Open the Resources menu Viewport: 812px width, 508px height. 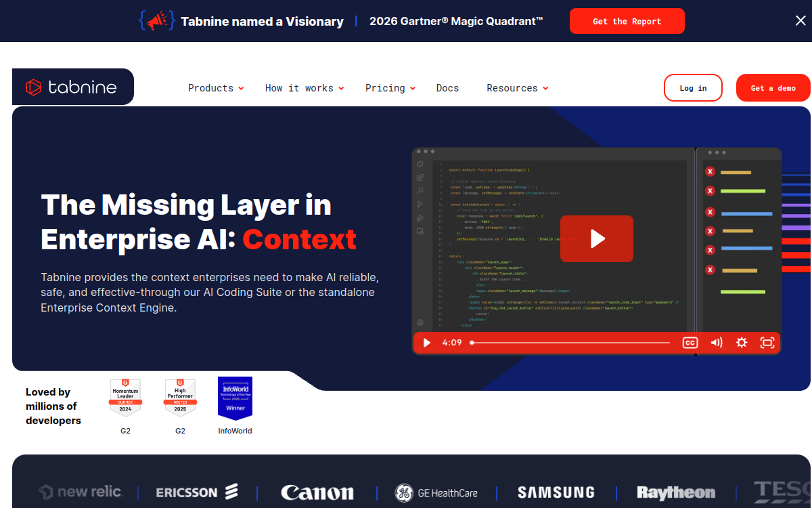tap(512, 88)
